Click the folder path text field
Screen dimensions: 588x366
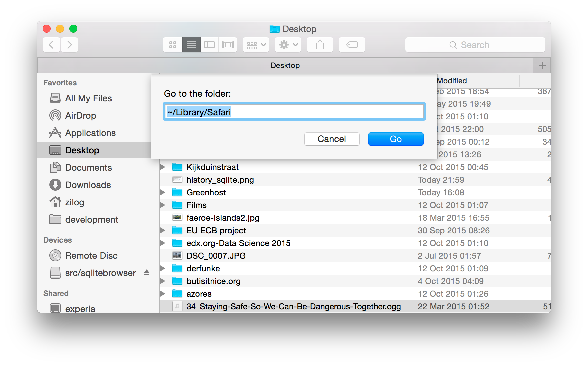[294, 112]
